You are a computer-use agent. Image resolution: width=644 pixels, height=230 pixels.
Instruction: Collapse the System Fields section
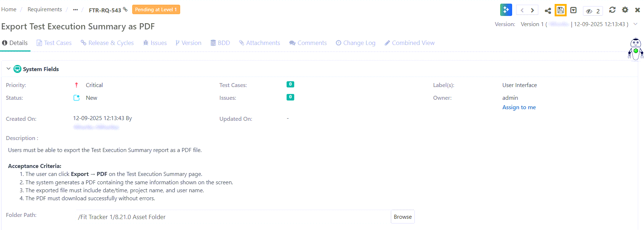click(8, 69)
